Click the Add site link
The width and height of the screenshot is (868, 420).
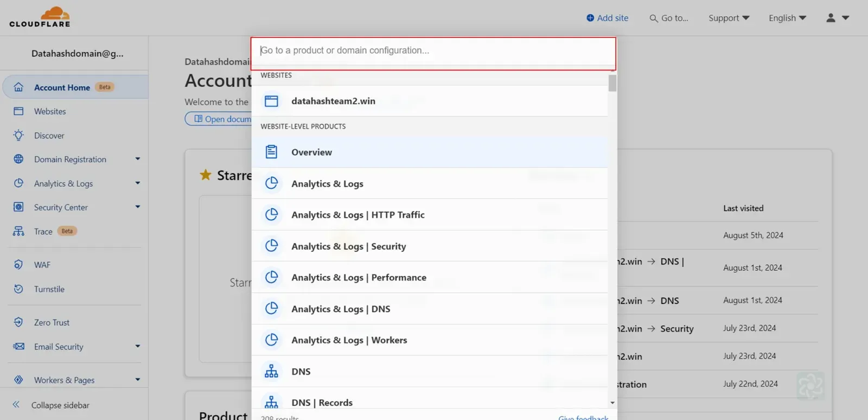coord(608,18)
